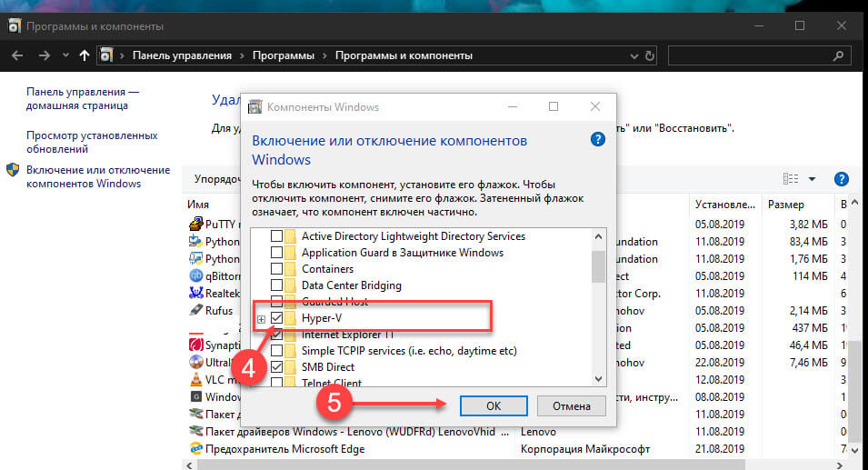Open Включение или отключение компонентов Windows link
Screen dimensions: 868x470
[98, 176]
